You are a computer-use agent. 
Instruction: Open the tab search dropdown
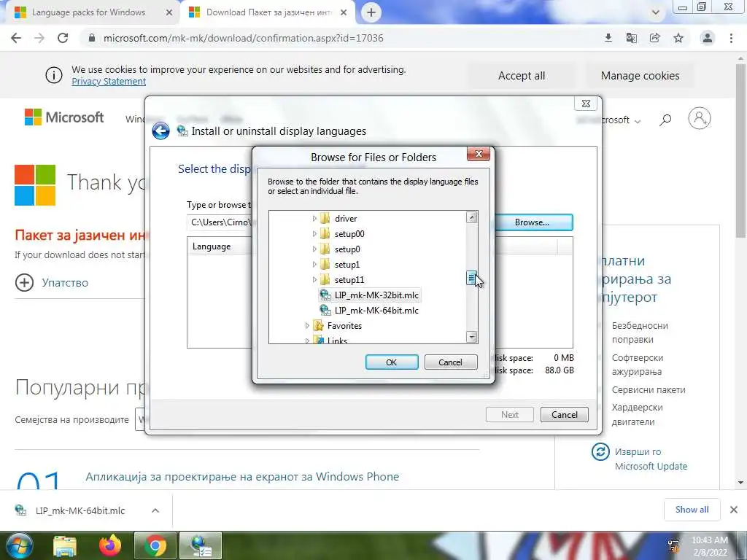pyautogui.click(x=656, y=12)
